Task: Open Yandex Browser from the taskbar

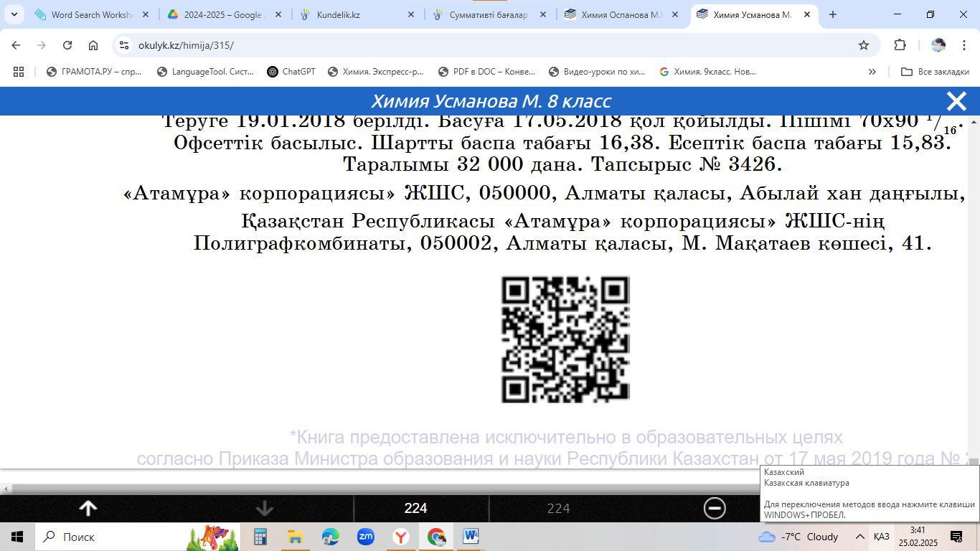Action: (401, 537)
